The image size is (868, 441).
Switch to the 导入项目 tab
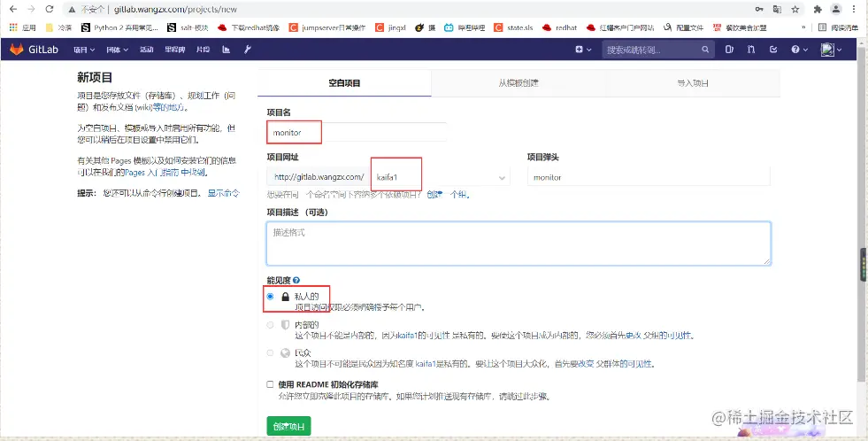point(693,83)
